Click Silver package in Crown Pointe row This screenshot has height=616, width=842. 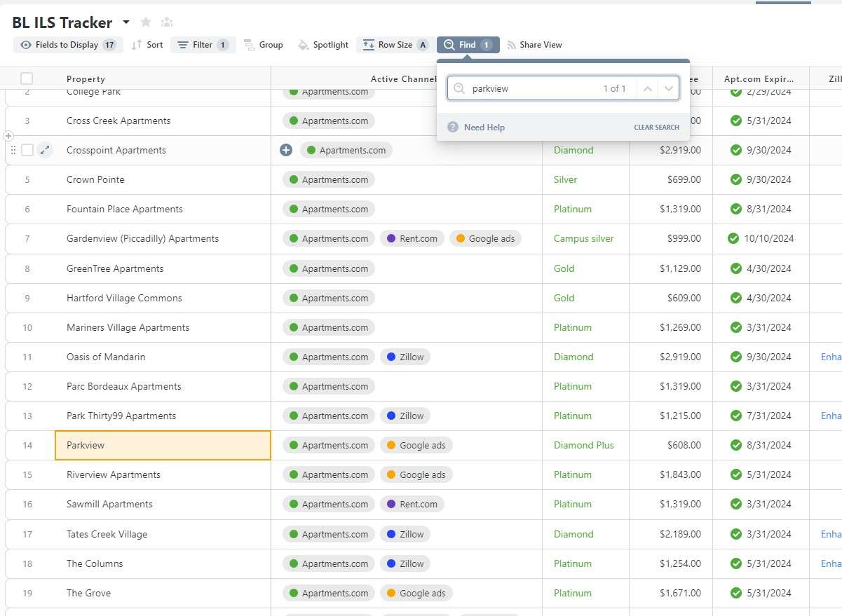click(565, 179)
